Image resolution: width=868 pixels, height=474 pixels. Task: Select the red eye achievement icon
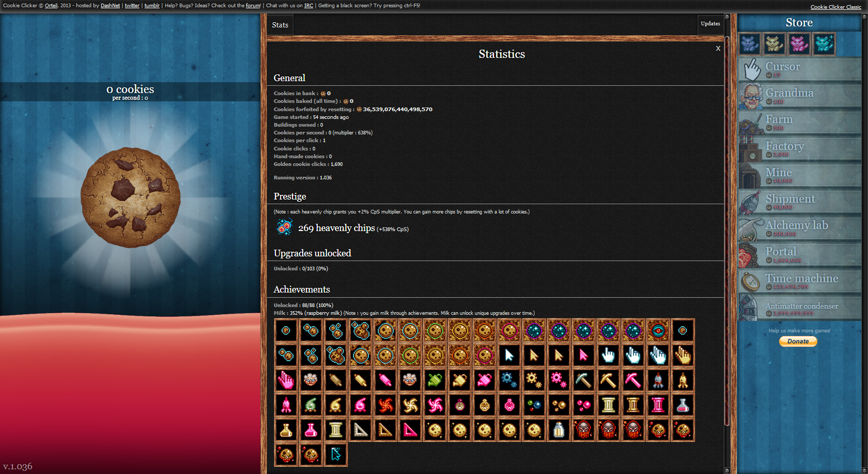pos(658,330)
